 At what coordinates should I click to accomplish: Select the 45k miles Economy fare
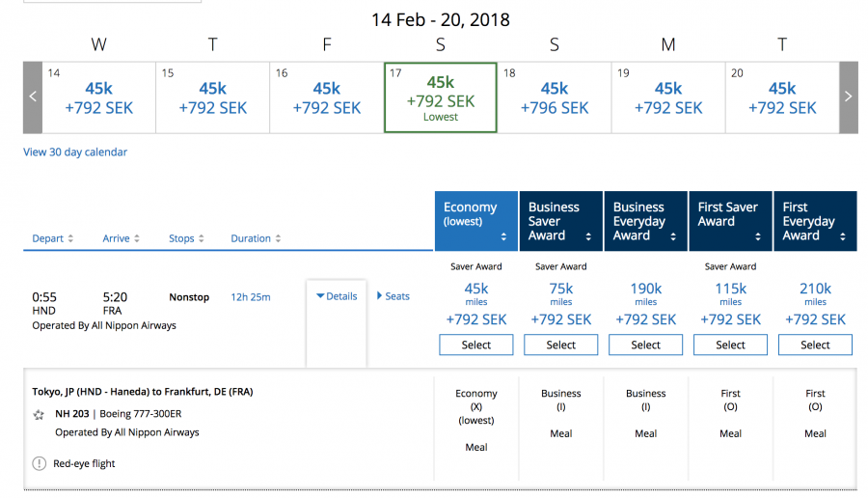(476, 345)
